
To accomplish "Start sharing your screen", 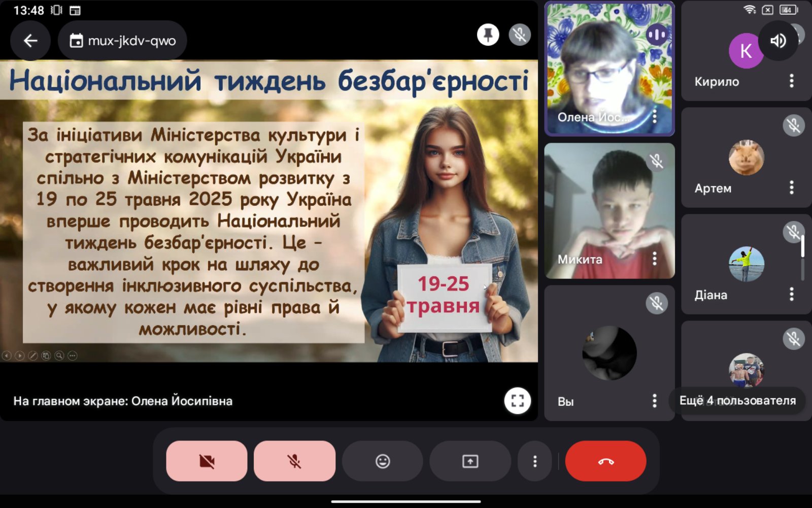I will coord(470,461).
